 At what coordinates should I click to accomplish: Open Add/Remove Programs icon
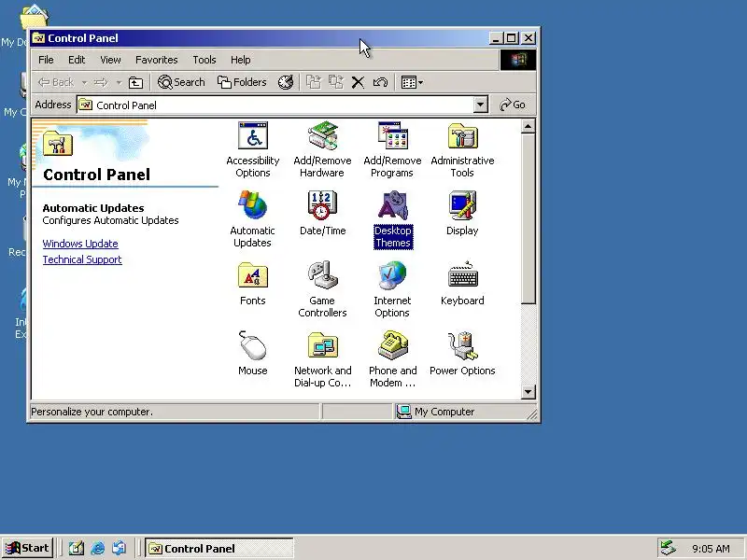392,149
